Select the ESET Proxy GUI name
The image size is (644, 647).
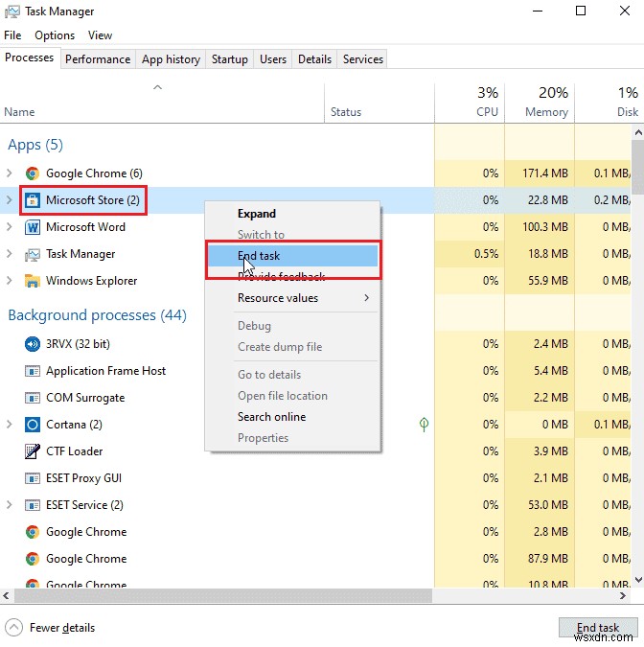coord(83,478)
